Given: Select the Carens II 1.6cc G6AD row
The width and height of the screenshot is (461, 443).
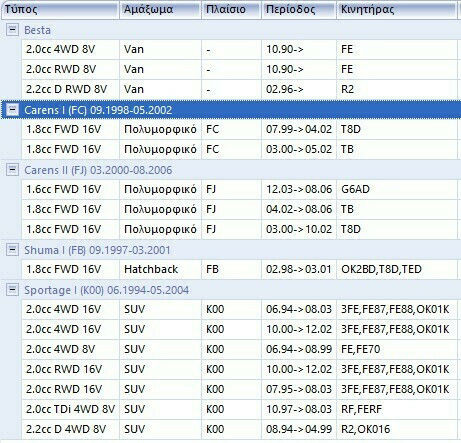Looking at the screenshot, I should point(239,189).
